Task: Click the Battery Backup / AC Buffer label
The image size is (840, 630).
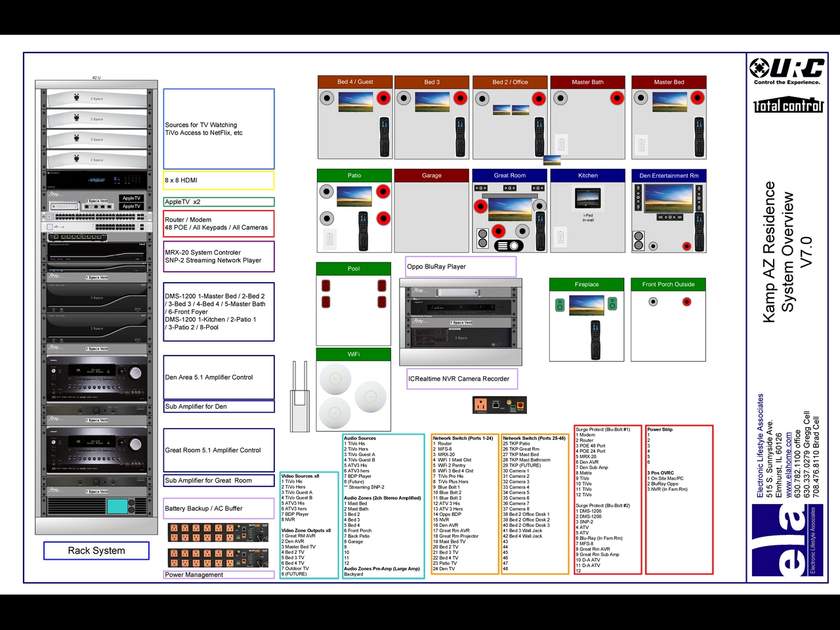Action: coord(219,509)
